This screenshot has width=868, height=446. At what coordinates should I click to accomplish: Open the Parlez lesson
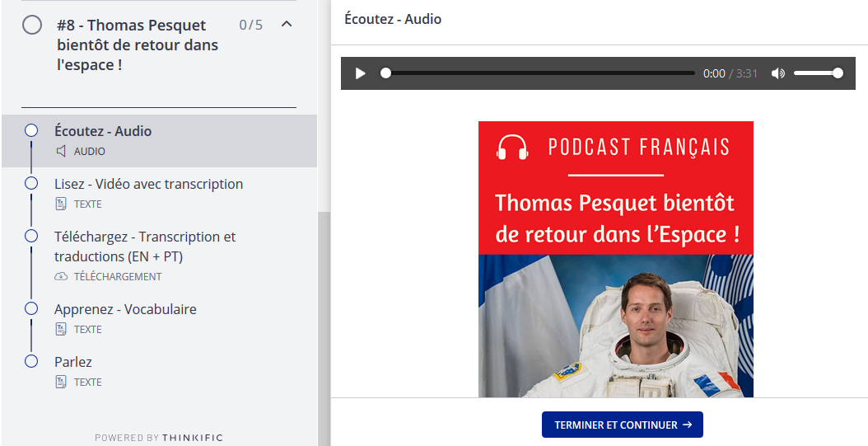(x=73, y=362)
